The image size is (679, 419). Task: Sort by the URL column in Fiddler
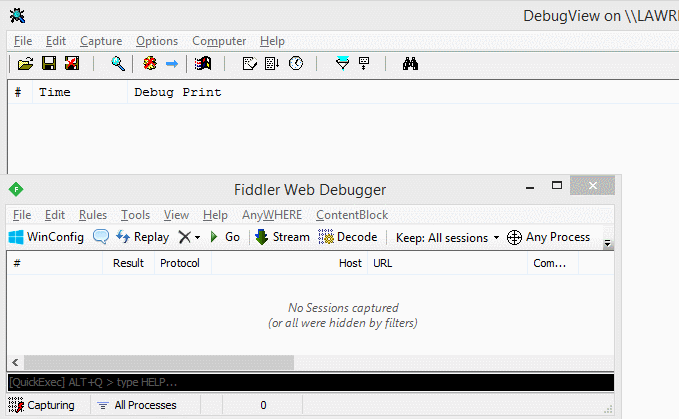(x=447, y=263)
